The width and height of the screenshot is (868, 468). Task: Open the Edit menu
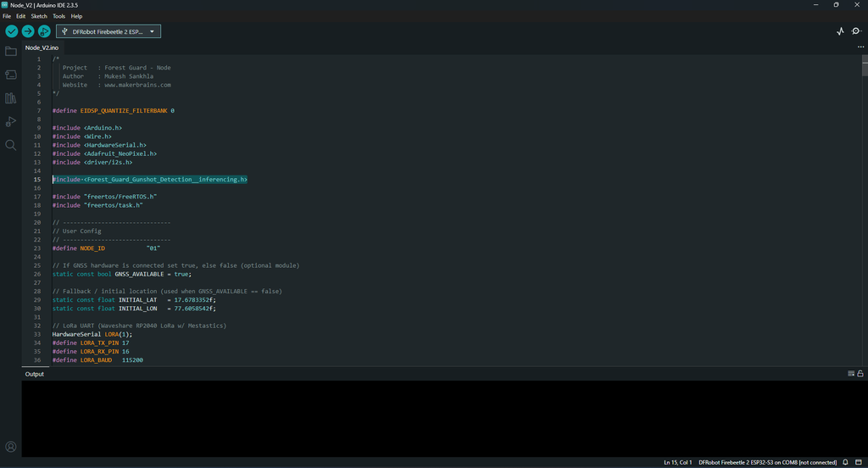(20, 16)
